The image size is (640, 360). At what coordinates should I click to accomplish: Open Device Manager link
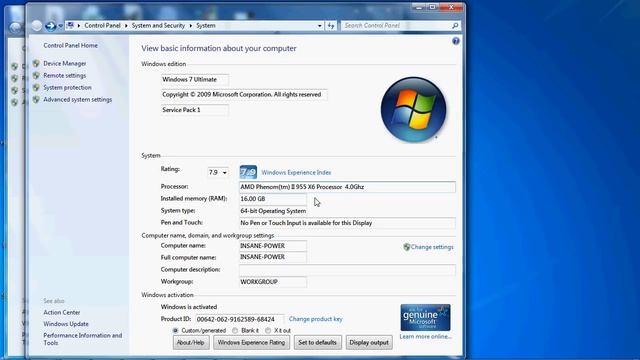pyautogui.click(x=65, y=63)
